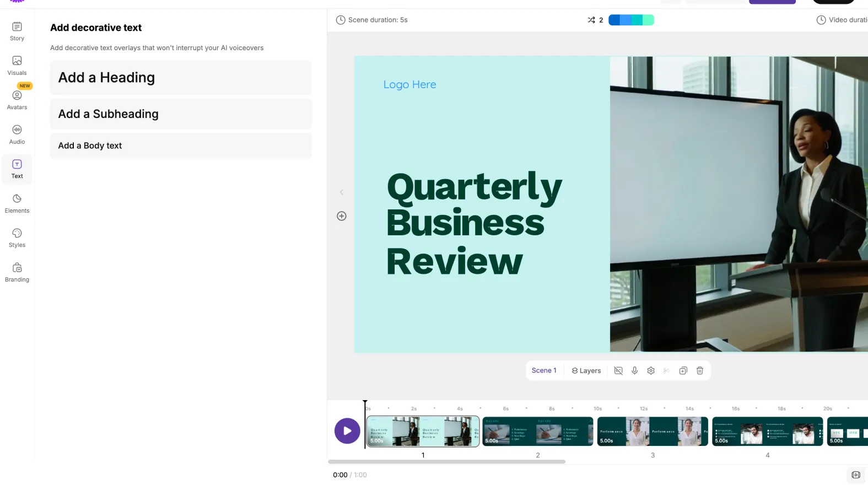Select scene 2 thumbnail in timeline
The width and height of the screenshot is (868, 485).
[537, 431]
